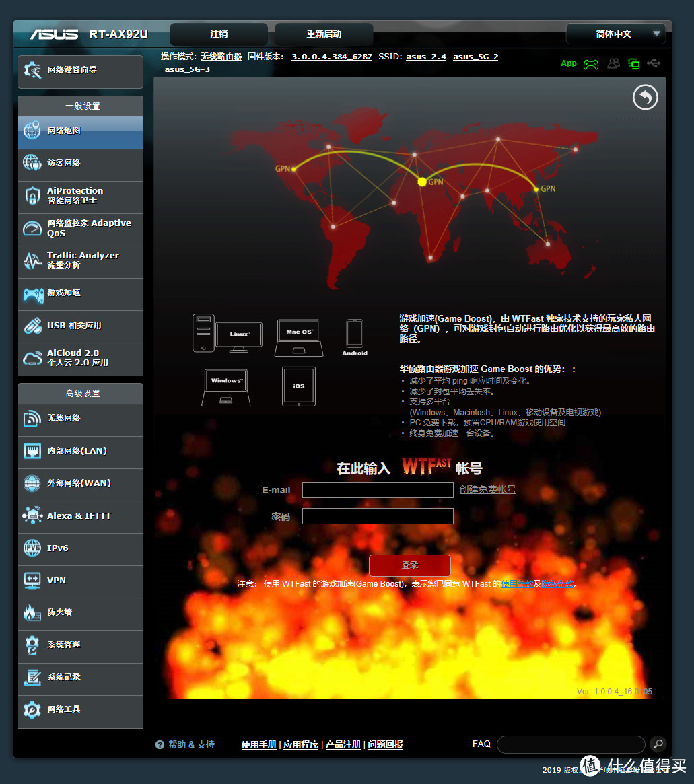This screenshot has height=784, width=694.
Task: Open 使用手册 manual link
Action: (x=259, y=744)
